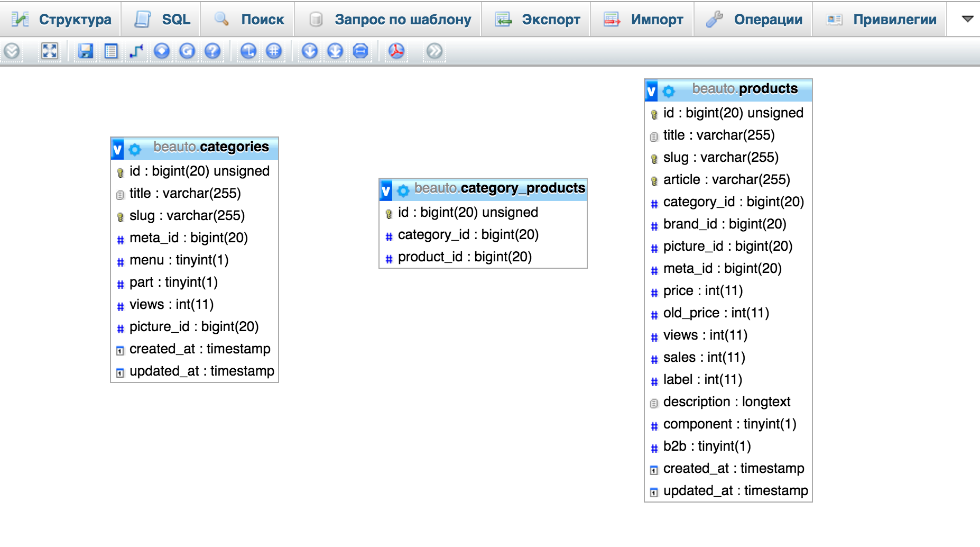Click 'title : varchar(255)' in the categories table

(x=195, y=194)
